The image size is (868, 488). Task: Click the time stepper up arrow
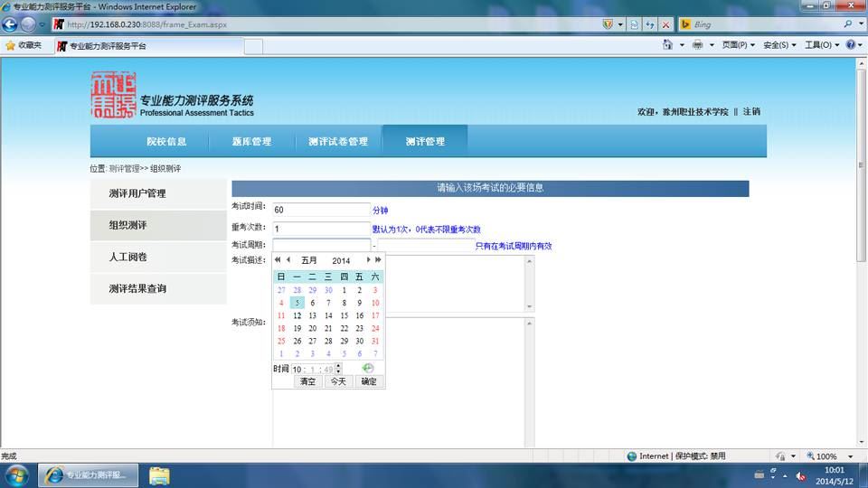coord(338,366)
